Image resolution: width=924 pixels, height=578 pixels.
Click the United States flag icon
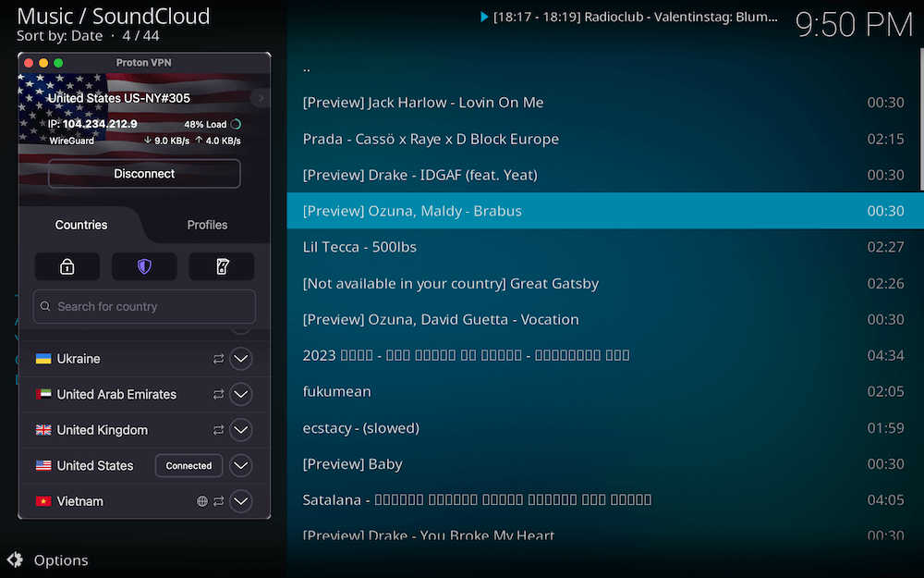point(43,465)
